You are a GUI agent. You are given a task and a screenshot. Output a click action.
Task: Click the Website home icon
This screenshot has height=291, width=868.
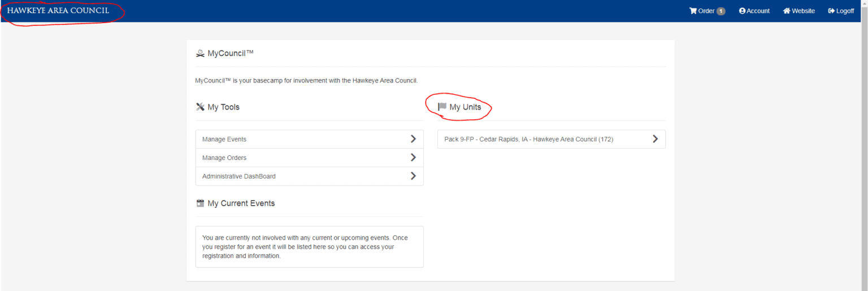pyautogui.click(x=787, y=11)
